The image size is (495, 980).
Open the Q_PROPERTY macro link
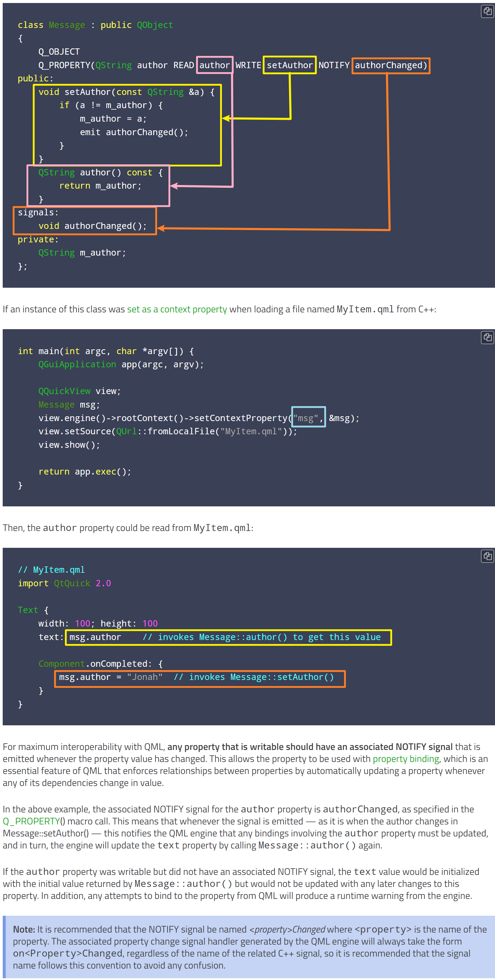point(32,821)
